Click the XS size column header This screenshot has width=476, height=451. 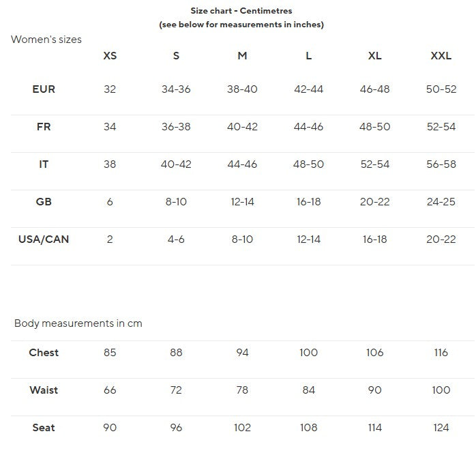point(110,56)
